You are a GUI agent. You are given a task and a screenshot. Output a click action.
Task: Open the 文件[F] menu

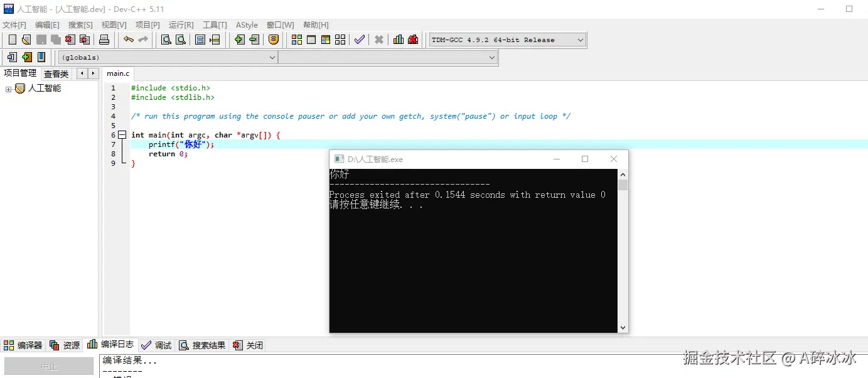pos(14,24)
